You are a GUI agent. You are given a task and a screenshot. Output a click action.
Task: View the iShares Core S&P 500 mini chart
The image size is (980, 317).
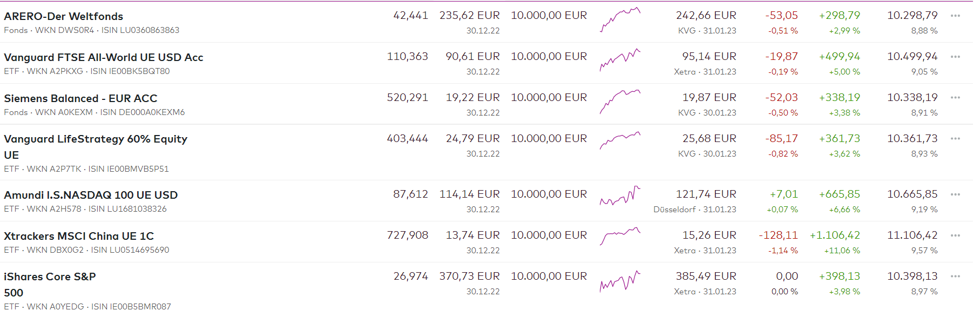(620, 281)
